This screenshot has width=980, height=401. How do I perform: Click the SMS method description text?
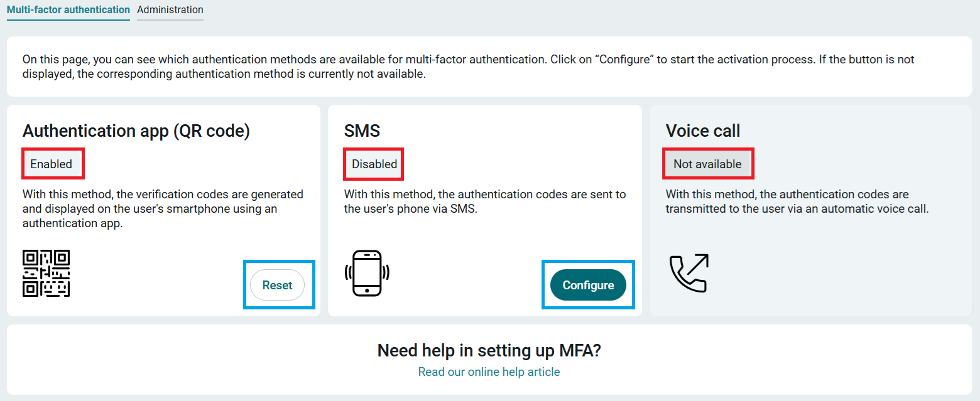[485, 201]
